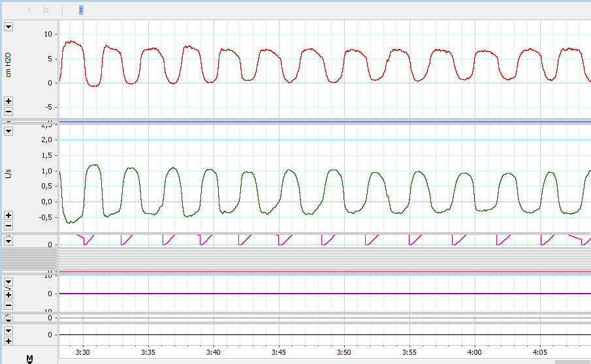Click the plus button on the L/s flow channel
Viewport: 591px width, 364px height.
tap(8, 215)
